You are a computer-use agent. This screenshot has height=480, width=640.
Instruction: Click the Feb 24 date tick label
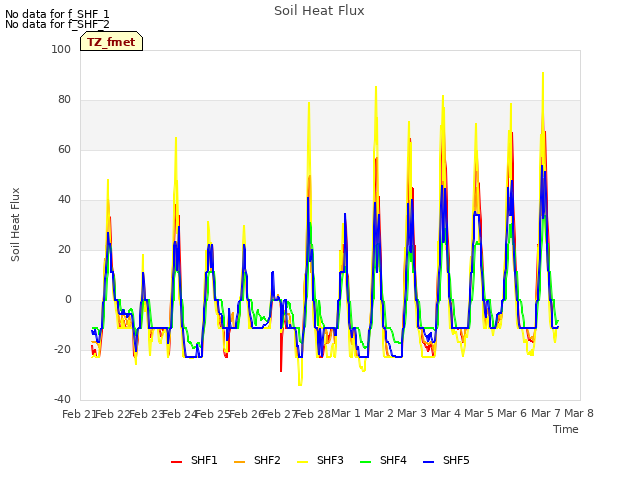180,414
